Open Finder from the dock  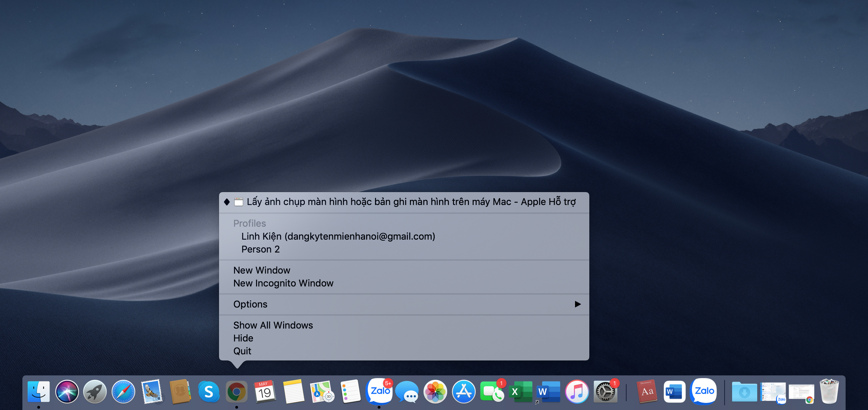tap(39, 391)
